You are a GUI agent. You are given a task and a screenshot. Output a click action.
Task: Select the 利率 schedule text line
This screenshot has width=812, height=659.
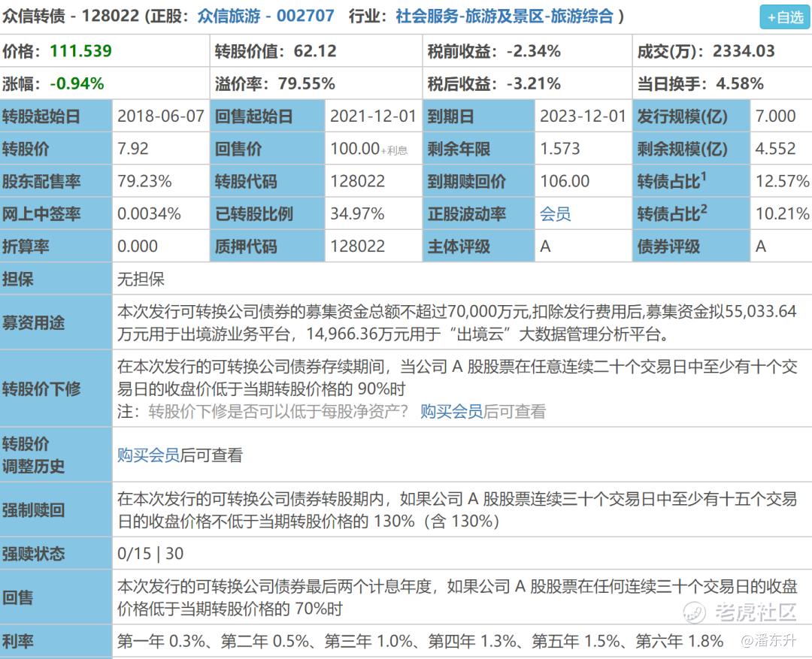pyautogui.click(x=420, y=642)
